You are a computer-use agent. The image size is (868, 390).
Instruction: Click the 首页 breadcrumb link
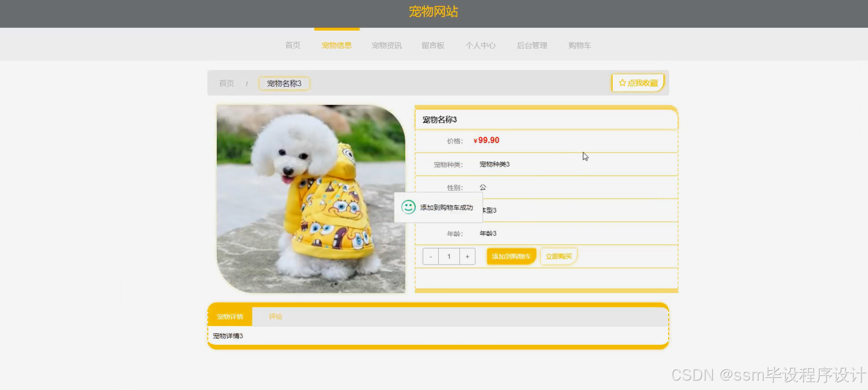coord(227,83)
